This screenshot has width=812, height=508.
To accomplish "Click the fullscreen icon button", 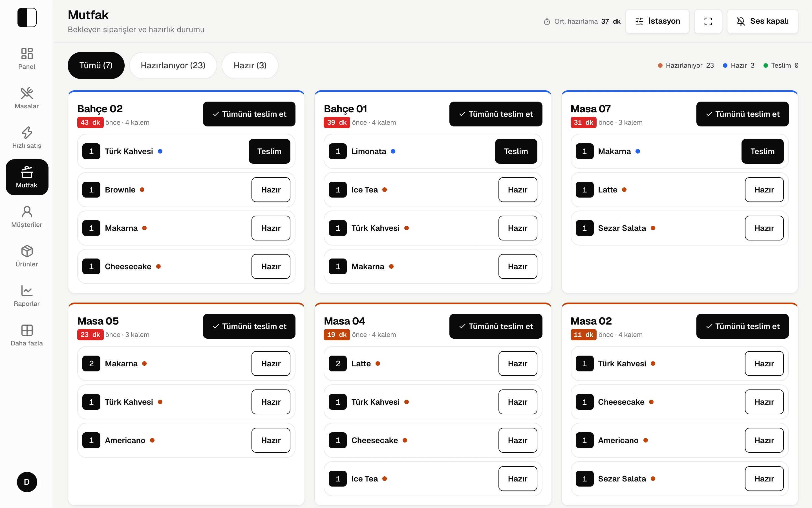I will [708, 21].
